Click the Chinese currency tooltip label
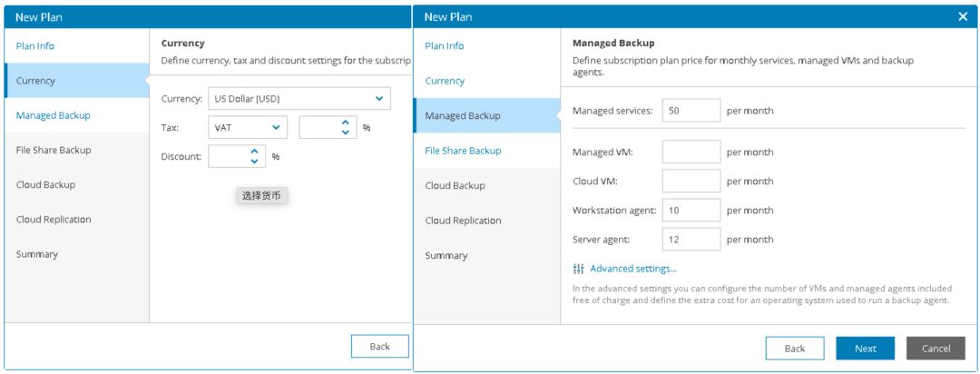 261,196
